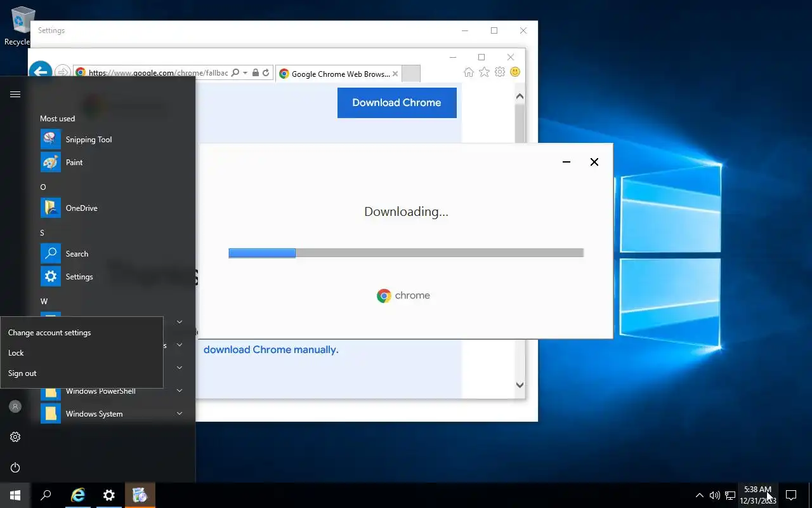Select Lock from the account menu
This screenshot has height=508, width=812.
click(x=81, y=353)
